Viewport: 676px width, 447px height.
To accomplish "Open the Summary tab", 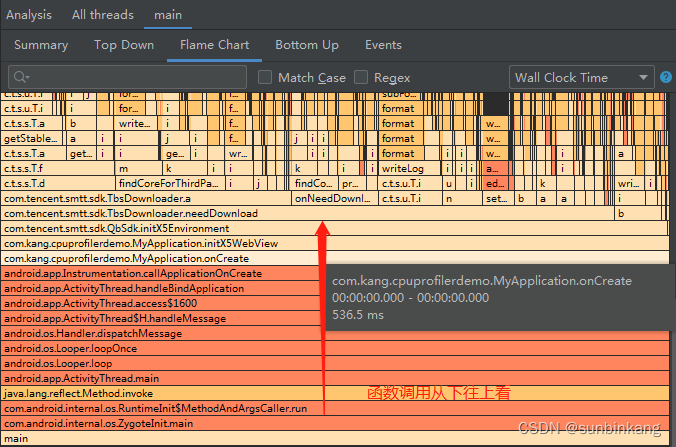I will click(41, 45).
